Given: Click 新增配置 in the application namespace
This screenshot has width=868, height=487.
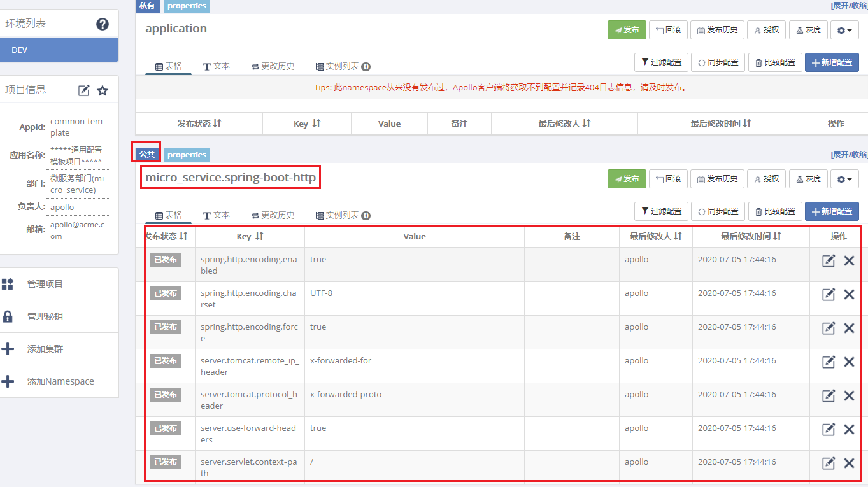Looking at the screenshot, I should click(832, 62).
